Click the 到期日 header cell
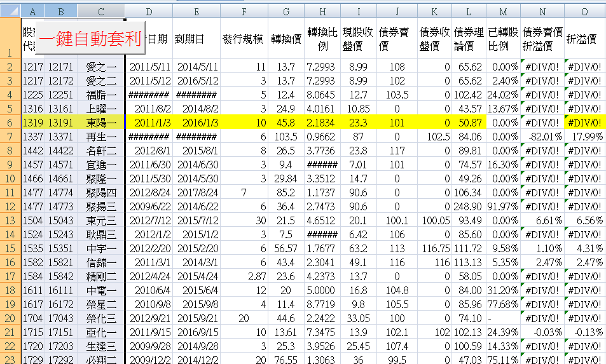606x364 pixels. click(196, 39)
